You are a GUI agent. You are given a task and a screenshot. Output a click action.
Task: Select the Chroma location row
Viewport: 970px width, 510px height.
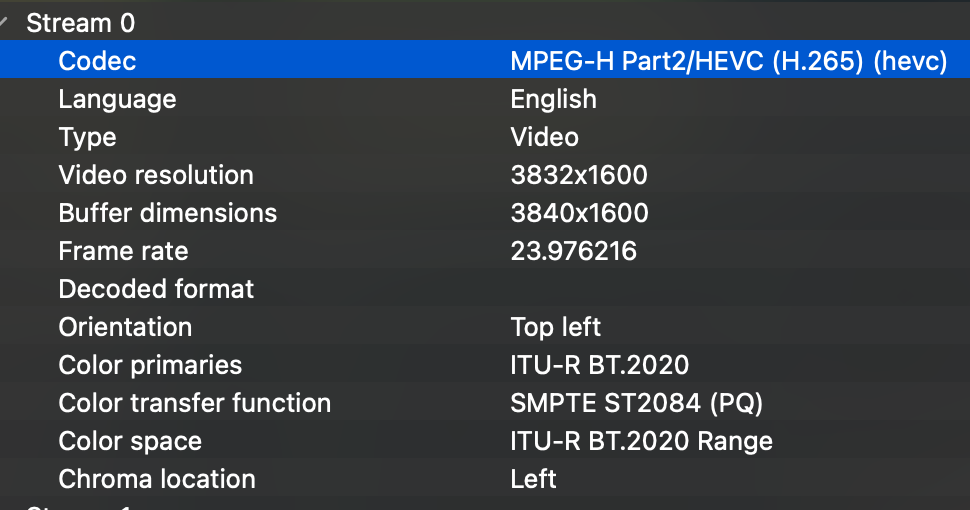[157, 479]
